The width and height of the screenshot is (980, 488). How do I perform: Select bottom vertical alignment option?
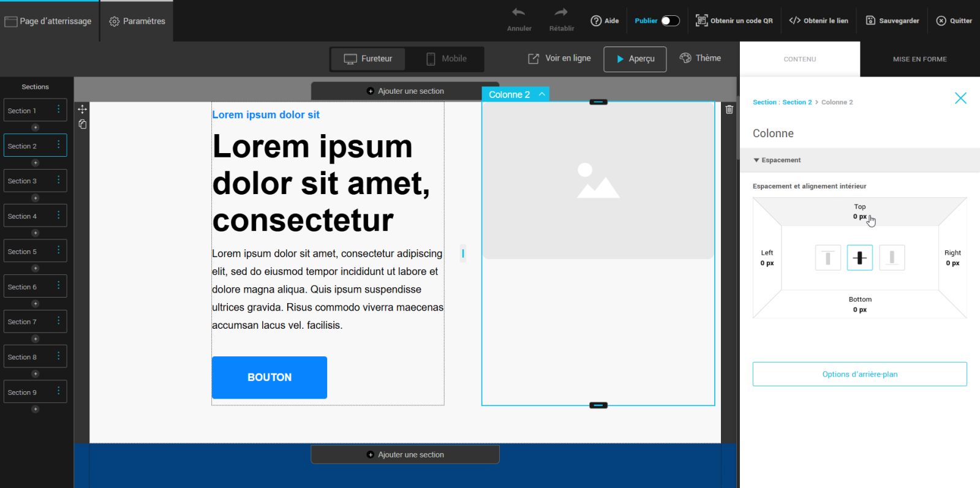pyautogui.click(x=892, y=258)
